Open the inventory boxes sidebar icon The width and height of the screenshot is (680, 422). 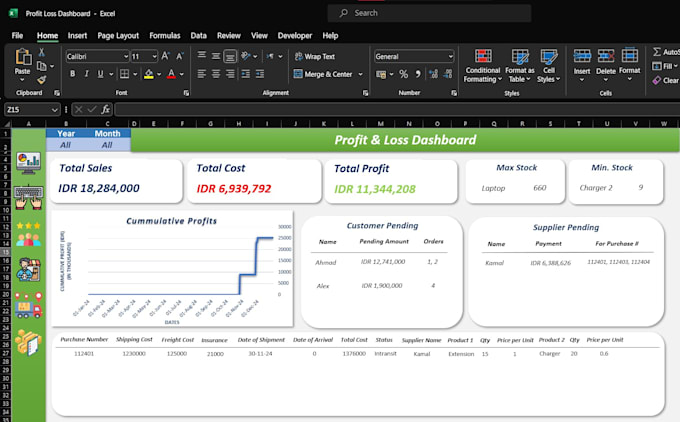(x=29, y=343)
